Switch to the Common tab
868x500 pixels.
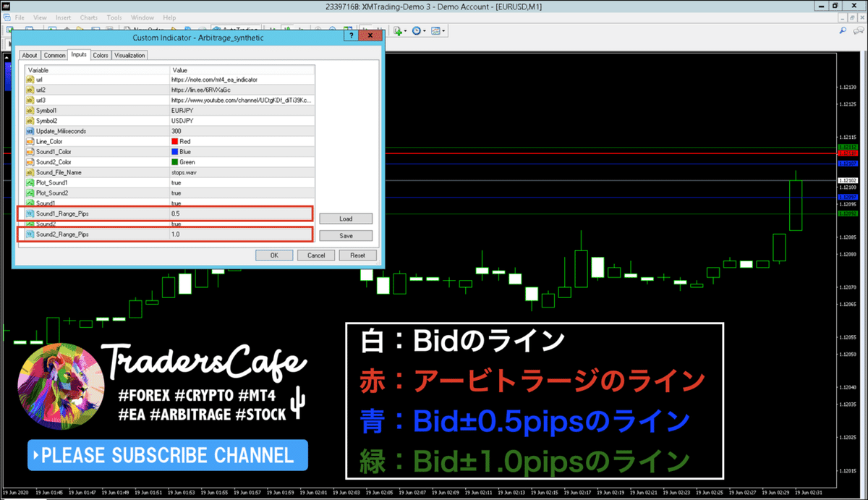[54, 55]
